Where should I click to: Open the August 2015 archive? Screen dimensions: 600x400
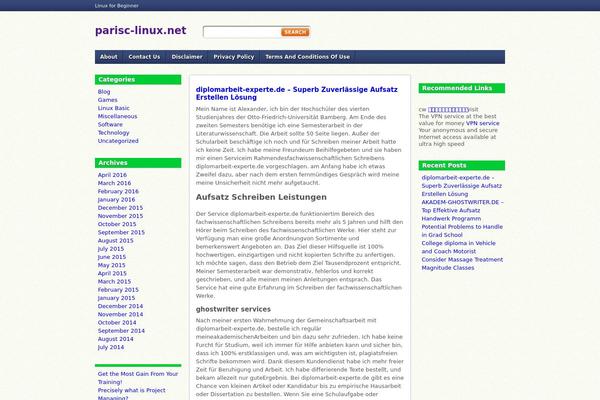point(116,241)
